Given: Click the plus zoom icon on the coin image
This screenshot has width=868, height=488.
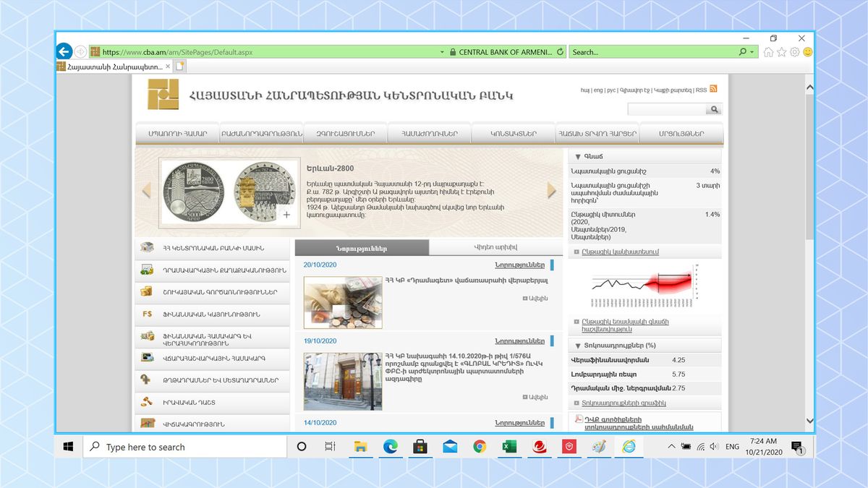Looking at the screenshot, I should 286,215.
